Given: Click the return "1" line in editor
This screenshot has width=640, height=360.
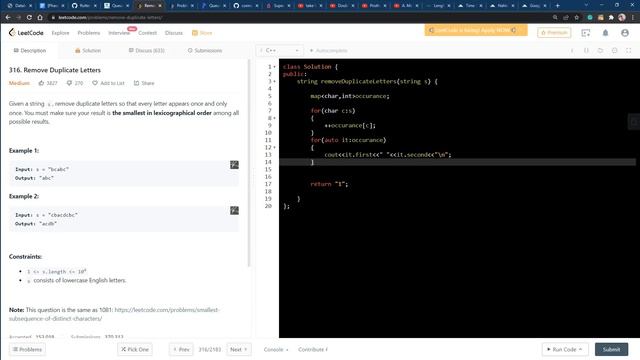Looking at the screenshot, I should (329, 184).
